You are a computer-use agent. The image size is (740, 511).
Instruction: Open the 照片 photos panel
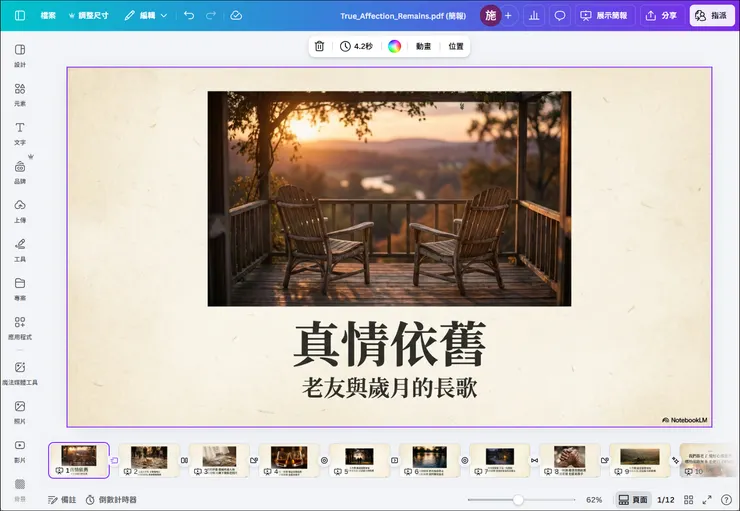coord(20,412)
